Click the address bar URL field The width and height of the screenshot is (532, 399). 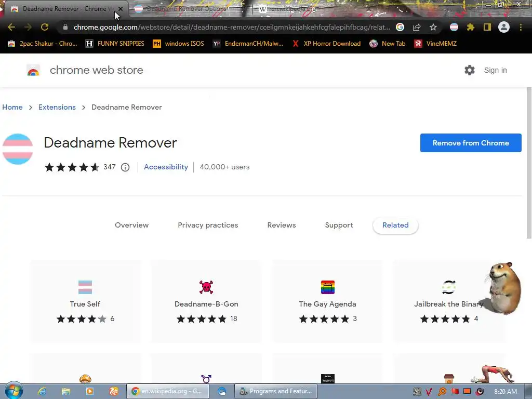pyautogui.click(x=231, y=27)
